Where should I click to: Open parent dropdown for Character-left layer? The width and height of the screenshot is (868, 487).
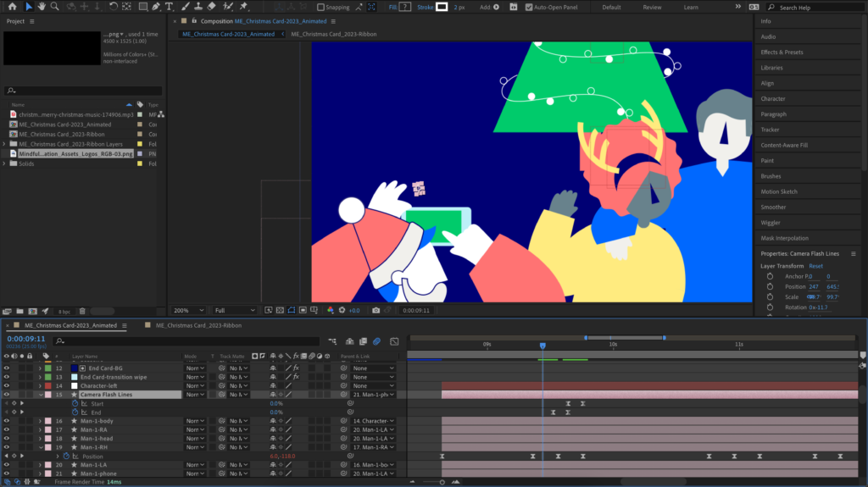(373, 385)
